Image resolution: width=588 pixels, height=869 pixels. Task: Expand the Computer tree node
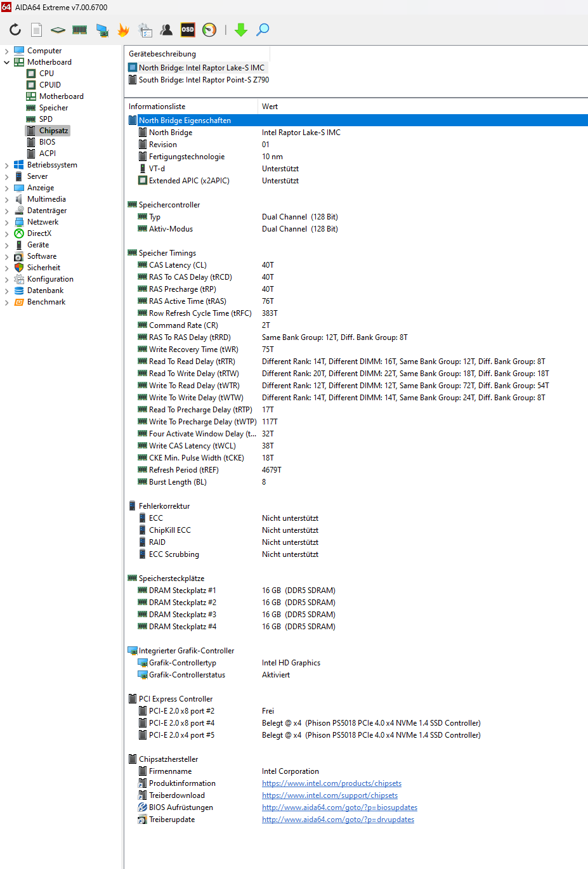pyautogui.click(x=6, y=51)
